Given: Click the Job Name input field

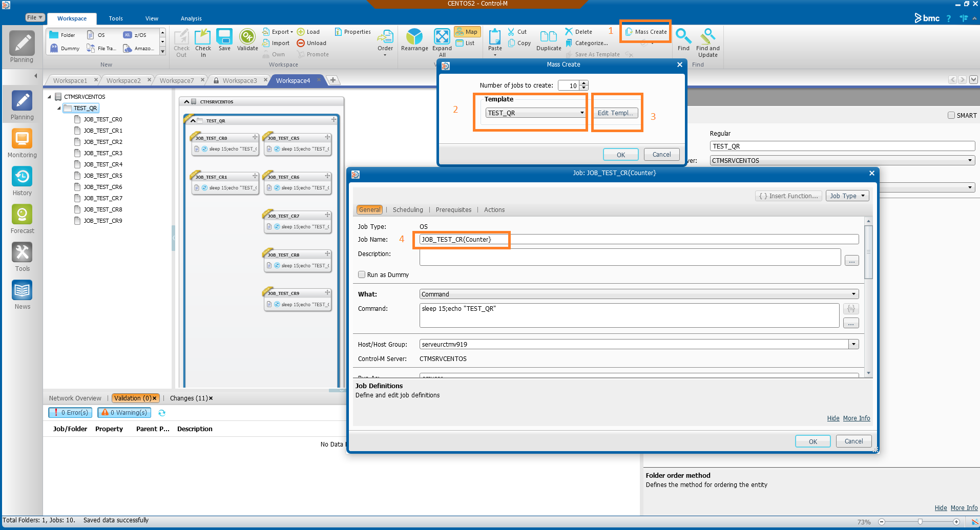Looking at the screenshot, I should 639,239.
